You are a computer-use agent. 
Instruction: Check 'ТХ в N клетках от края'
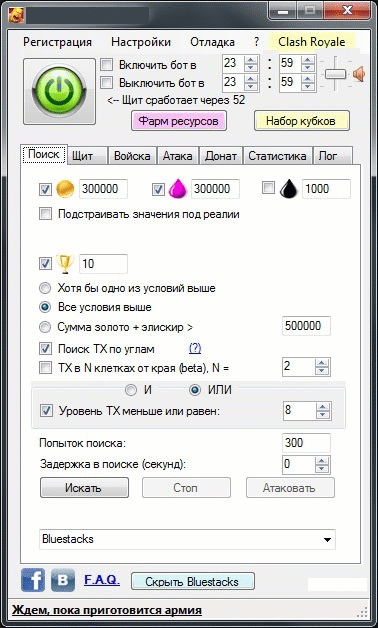[x=45, y=367]
